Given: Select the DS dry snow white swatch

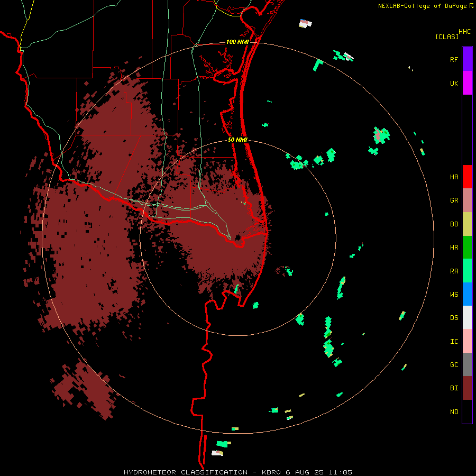Looking at the screenshot, I should 467,317.
